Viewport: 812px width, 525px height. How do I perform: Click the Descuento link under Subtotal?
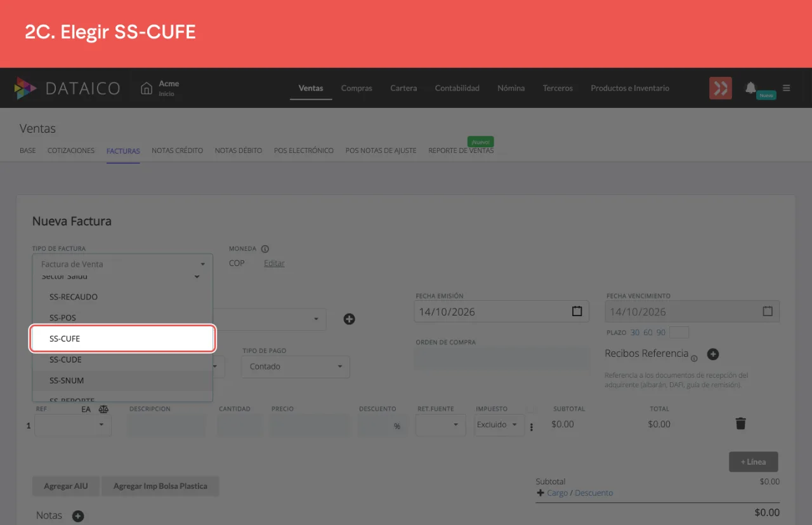coord(594,493)
